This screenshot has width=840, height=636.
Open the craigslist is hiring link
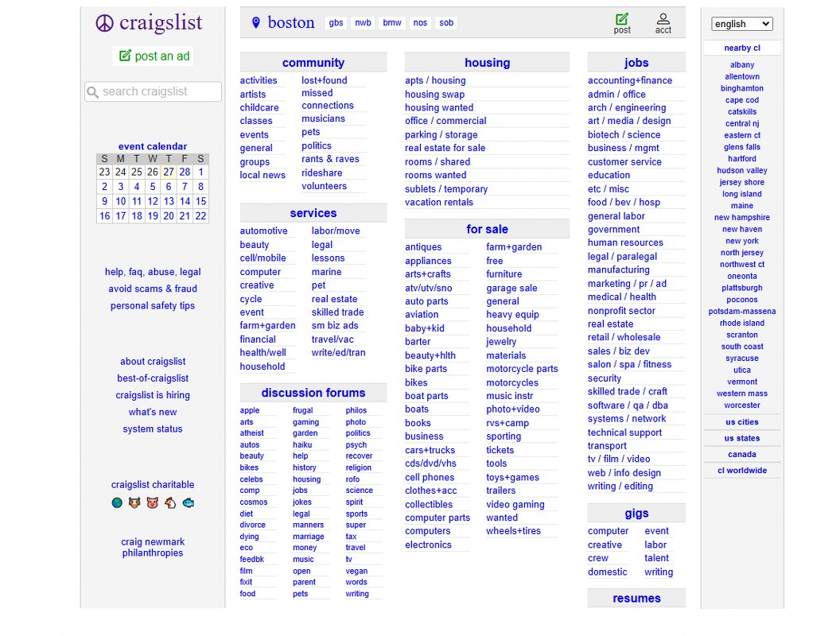[x=153, y=395]
